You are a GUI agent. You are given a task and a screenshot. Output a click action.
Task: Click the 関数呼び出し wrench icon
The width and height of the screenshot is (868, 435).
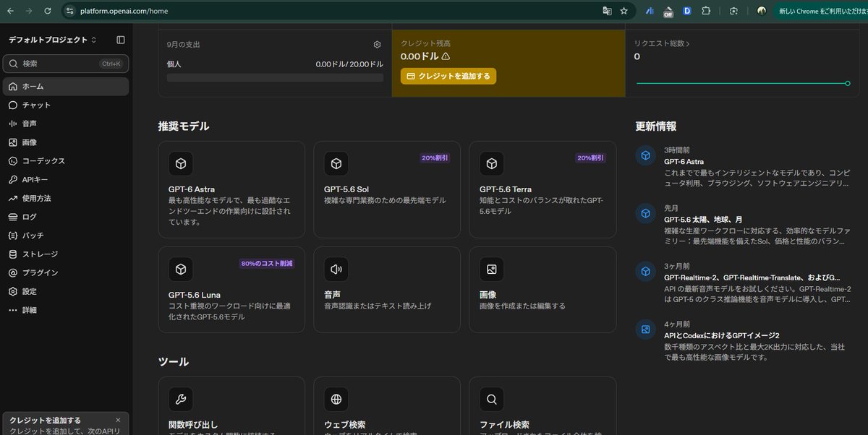181,399
